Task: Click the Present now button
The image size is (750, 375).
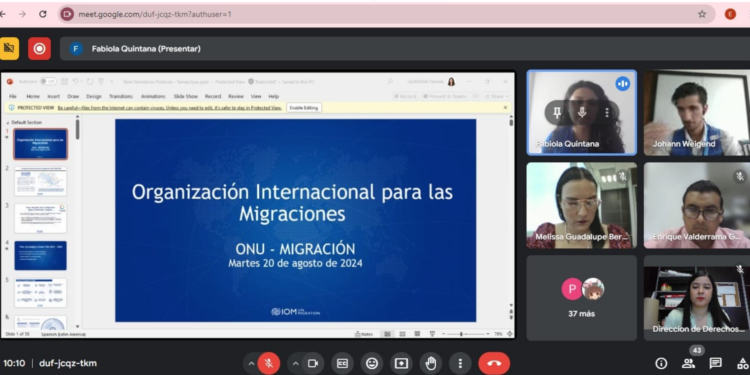Action: [x=401, y=364]
